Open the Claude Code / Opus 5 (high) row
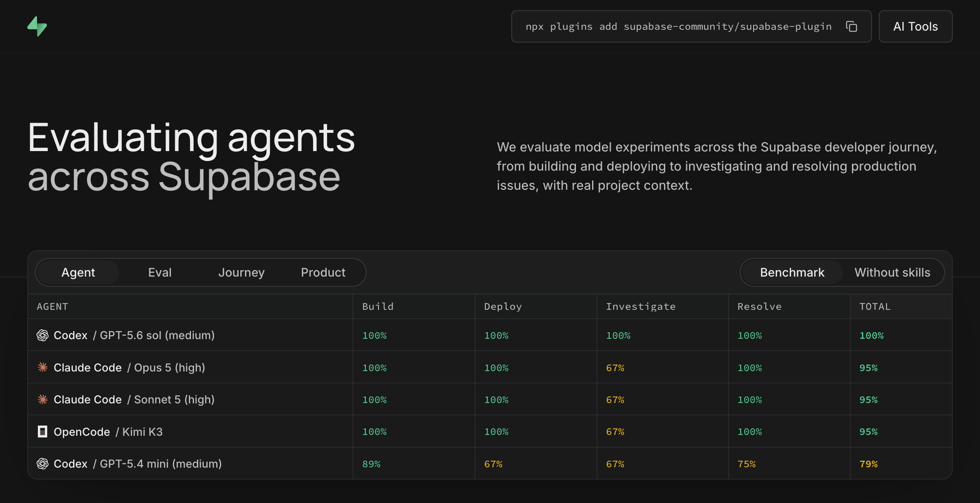The height and width of the screenshot is (503, 980). pyautogui.click(x=490, y=367)
